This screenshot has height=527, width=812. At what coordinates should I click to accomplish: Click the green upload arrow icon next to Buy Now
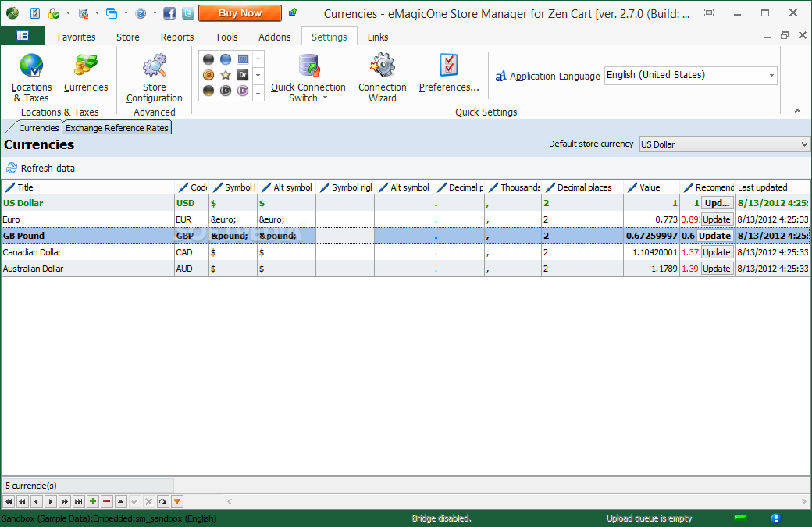click(x=293, y=12)
